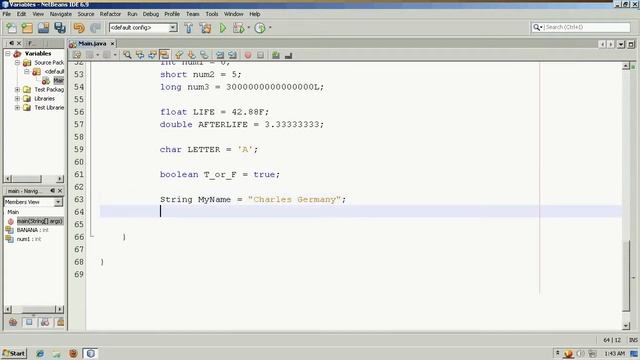Click the NetBeans taskbar button
This screenshot has width=640, height=360.
point(90,353)
